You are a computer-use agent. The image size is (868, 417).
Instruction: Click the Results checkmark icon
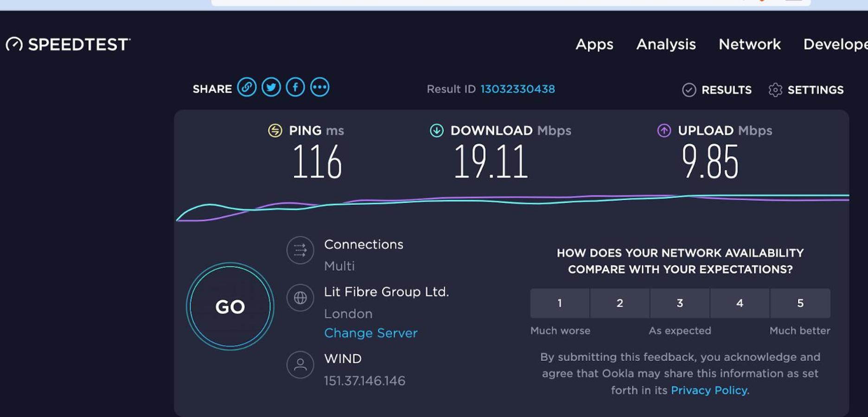coord(689,90)
